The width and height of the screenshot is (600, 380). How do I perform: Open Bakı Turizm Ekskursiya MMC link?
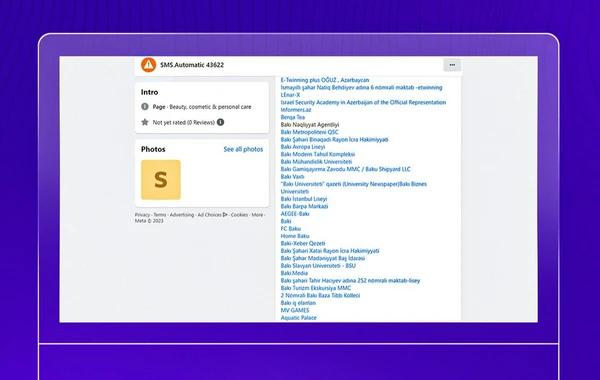tap(316, 288)
